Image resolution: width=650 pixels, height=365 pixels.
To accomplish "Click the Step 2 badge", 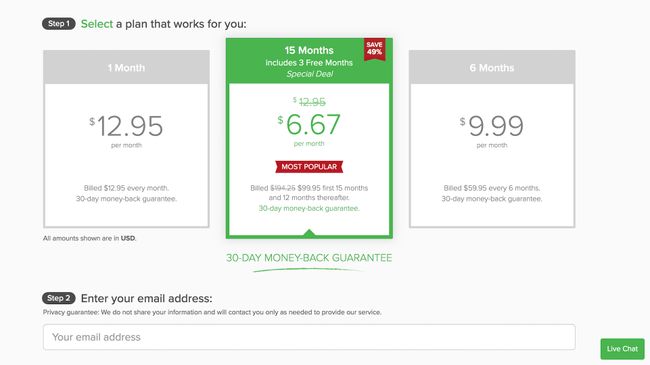I will coord(58,298).
